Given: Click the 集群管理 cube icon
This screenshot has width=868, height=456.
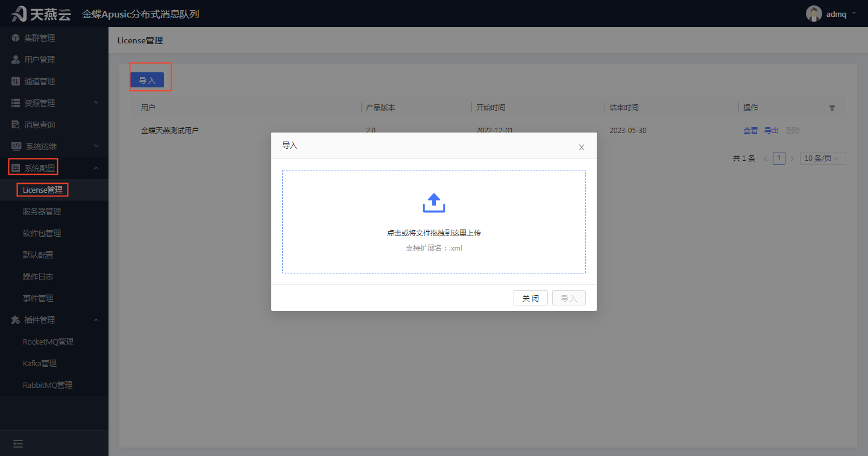Looking at the screenshot, I should [x=16, y=38].
